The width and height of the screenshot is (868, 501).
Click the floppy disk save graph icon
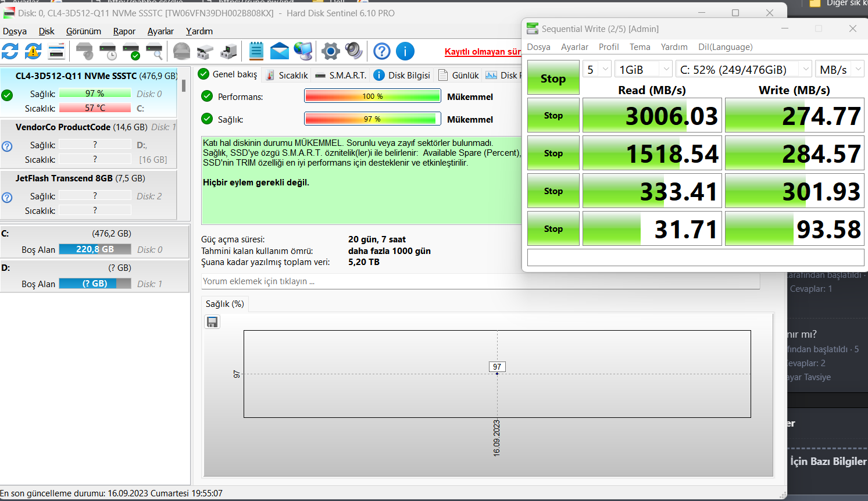212,322
